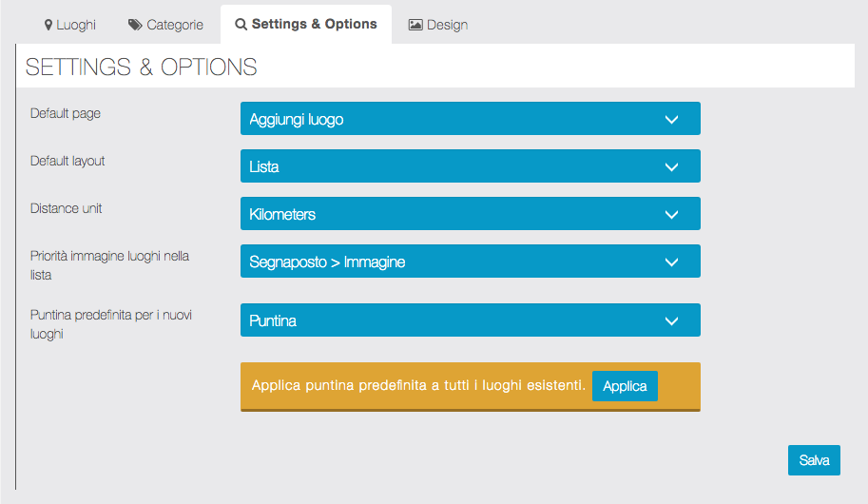Click the chevron arrow on Kilometers dropdown
The width and height of the screenshot is (868, 504).
click(x=671, y=214)
